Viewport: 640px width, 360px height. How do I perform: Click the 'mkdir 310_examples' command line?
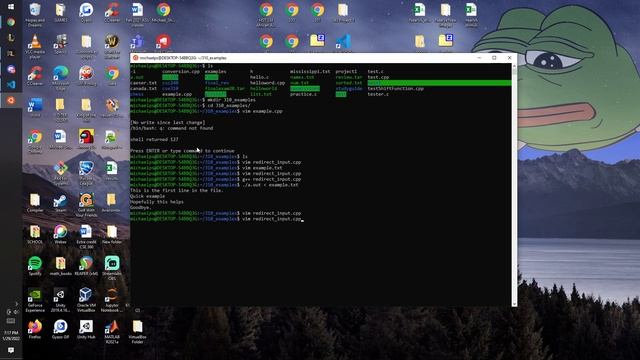pyautogui.click(x=231, y=100)
